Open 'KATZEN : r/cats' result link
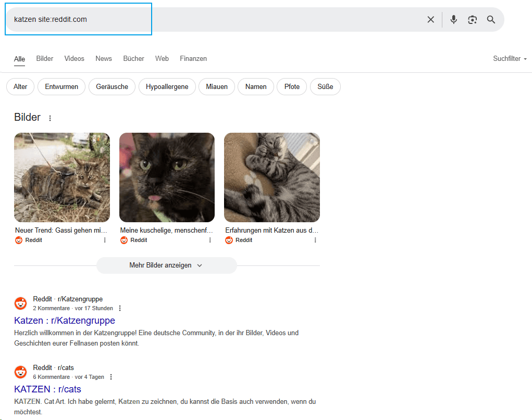The height and width of the screenshot is (420, 532). click(47, 389)
